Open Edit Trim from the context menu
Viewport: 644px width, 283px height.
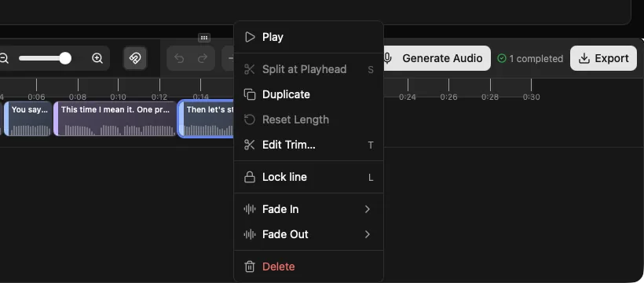point(309,145)
